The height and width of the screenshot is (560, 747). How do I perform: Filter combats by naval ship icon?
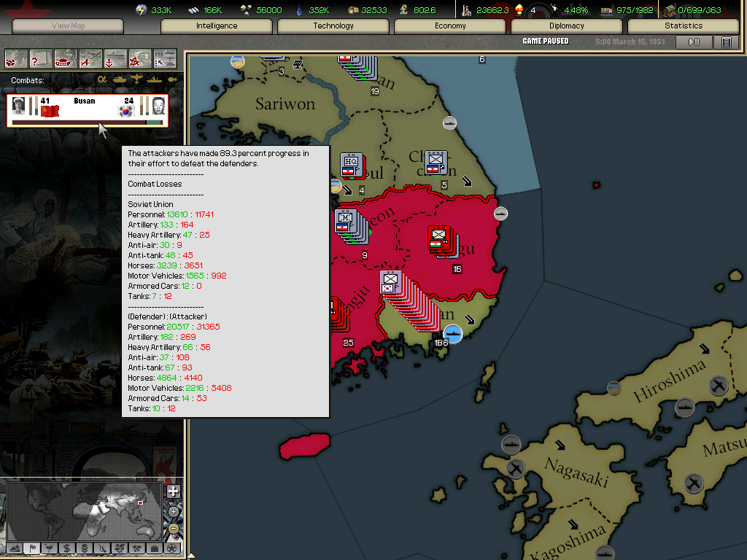click(x=154, y=79)
